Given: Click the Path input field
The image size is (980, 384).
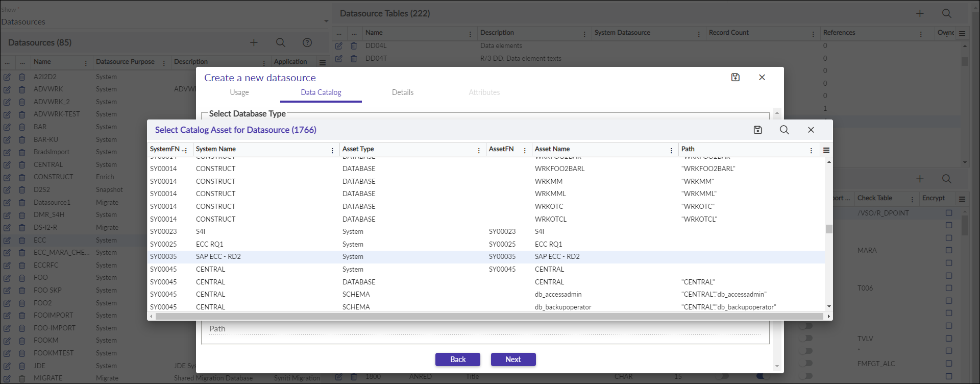Looking at the screenshot, I should pos(485,329).
